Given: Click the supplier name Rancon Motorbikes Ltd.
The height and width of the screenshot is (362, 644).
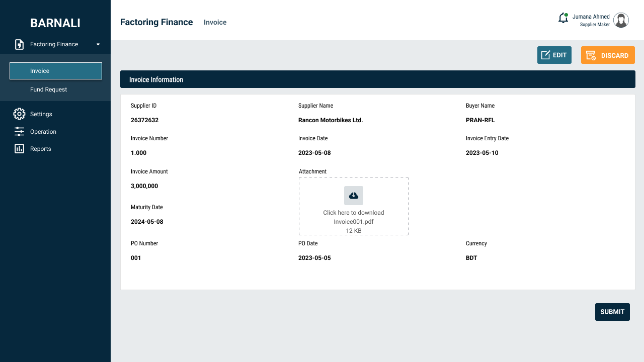Looking at the screenshot, I should 331,120.
